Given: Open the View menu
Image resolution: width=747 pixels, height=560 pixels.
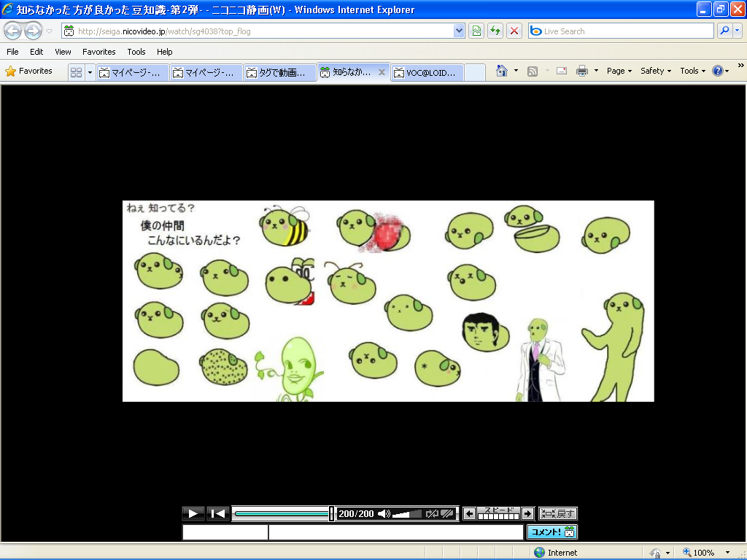Looking at the screenshot, I should tap(63, 52).
